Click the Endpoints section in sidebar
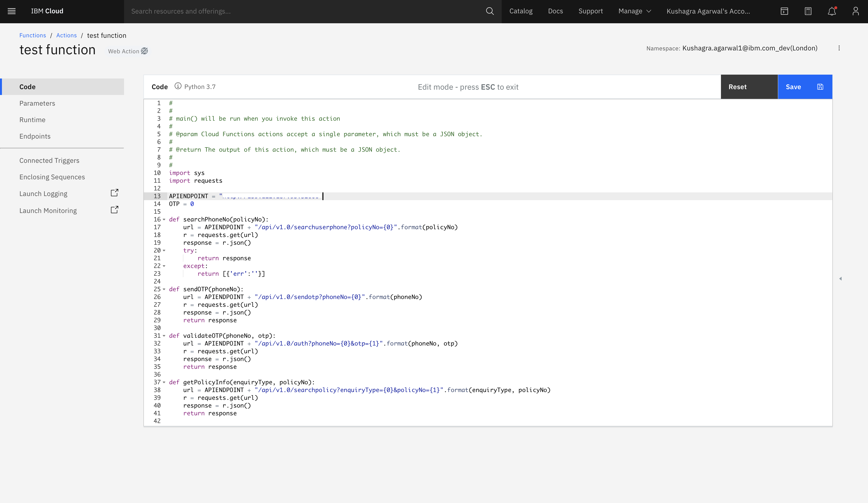The width and height of the screenshot is (868, 503). [x=35, y=136]
